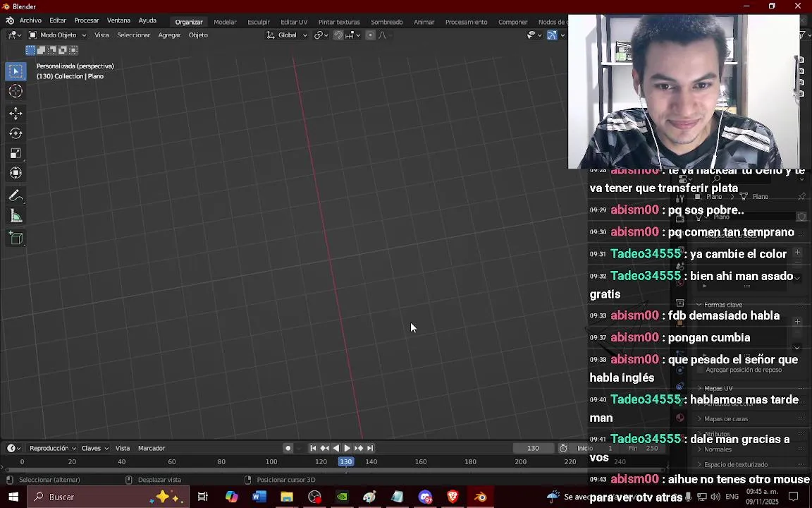The width and height of the screenshot is (812, 508).
Task: Open the Formas clave panel's archive icon tab
Action: click(680, 303)
